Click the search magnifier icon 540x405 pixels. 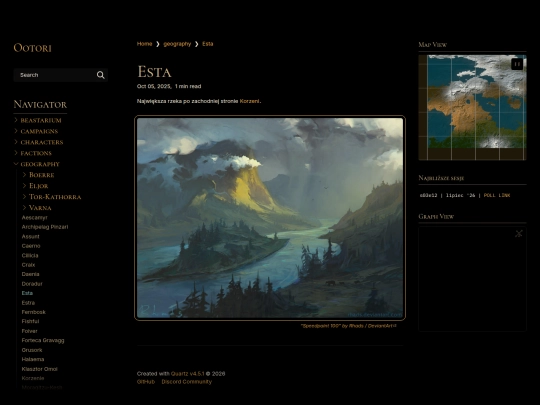[101, 75]
